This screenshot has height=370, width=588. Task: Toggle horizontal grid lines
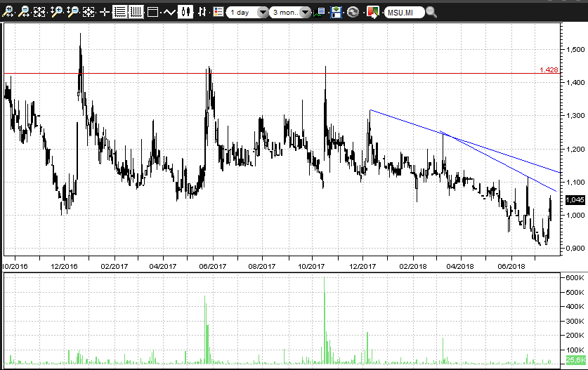coord(120,12)
